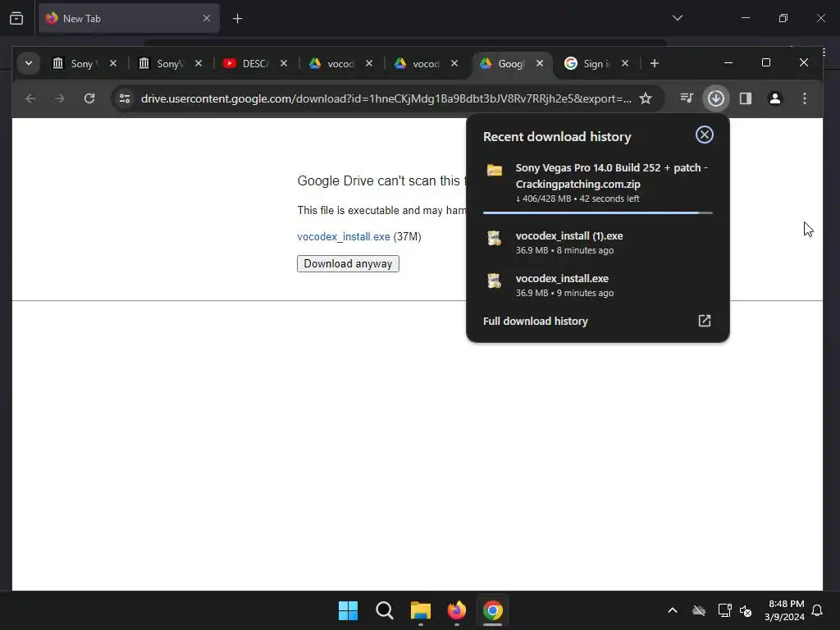Select vocodex_install (1).exe download entry

click(x=598, y=243)
